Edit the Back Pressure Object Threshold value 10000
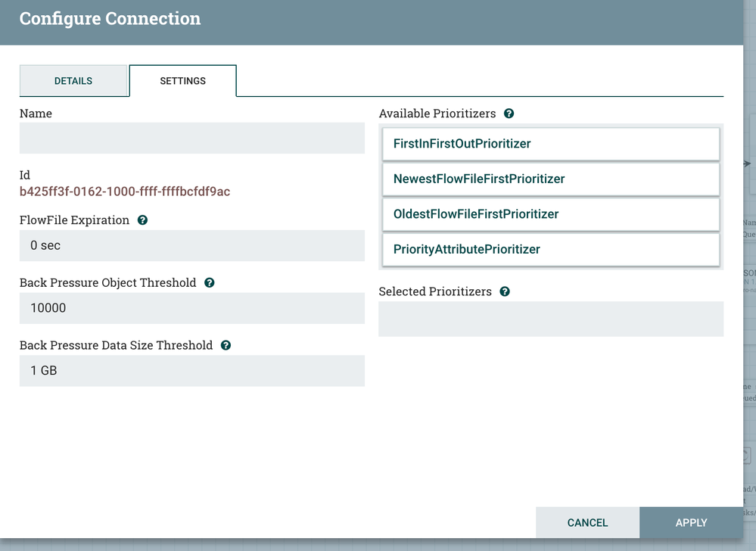Viewport: 756px width, 551px height. (x=192, y=308)
